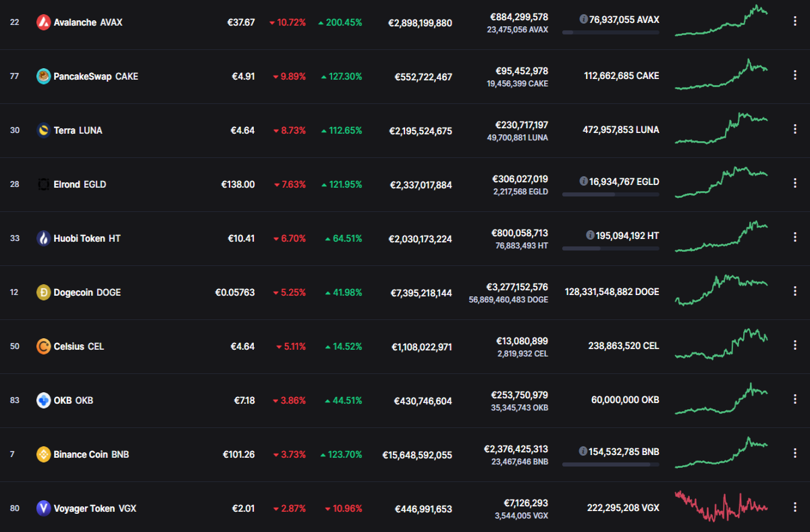Open the Terra LUNA coin page
Image resolution: width=810 pixels, height=532 pixels.
(78, 130)
